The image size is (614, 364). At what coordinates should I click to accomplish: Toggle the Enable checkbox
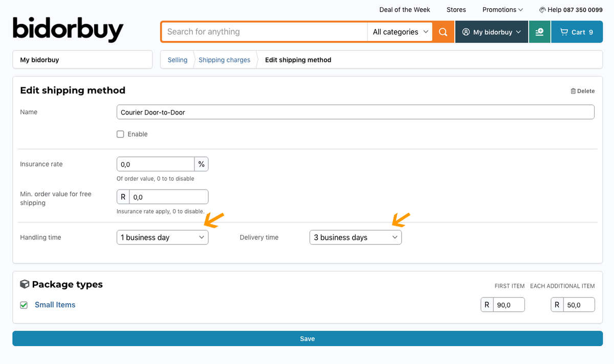(120, 134)
